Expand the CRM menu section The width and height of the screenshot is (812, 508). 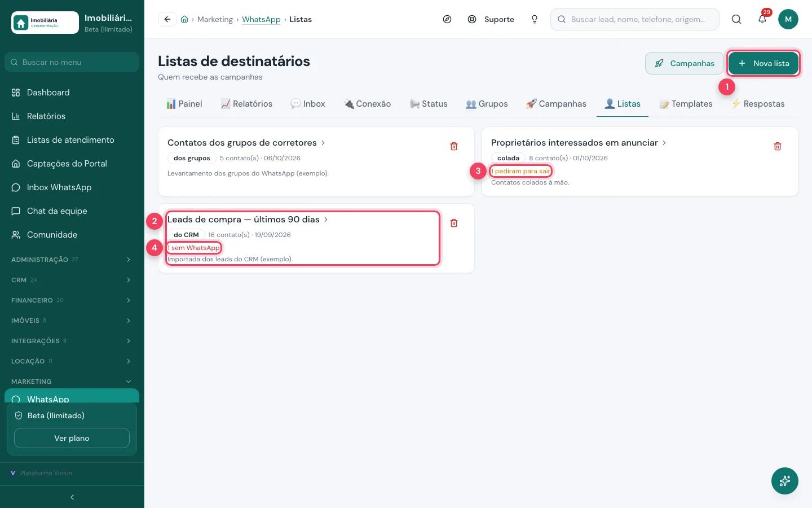tap(72, 280)
